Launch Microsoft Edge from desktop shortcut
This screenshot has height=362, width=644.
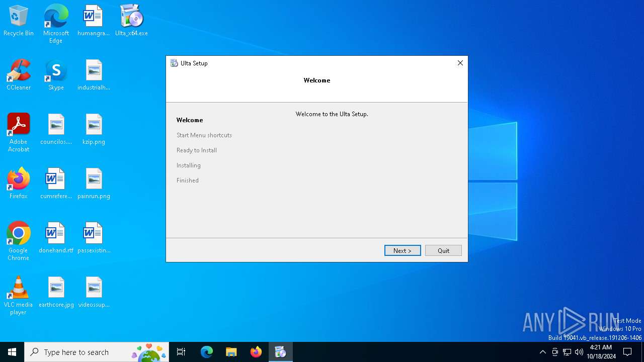pyautogui.click(x=56, y=24)
